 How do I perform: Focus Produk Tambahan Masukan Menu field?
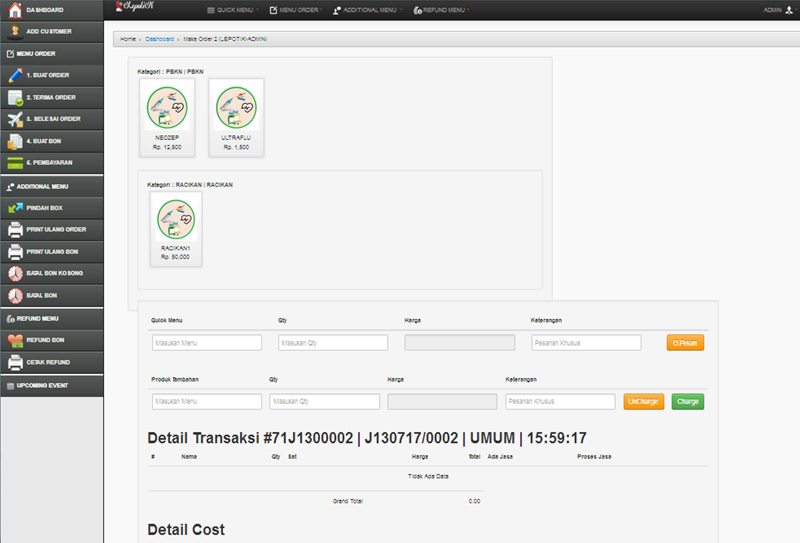coord(207,402)
